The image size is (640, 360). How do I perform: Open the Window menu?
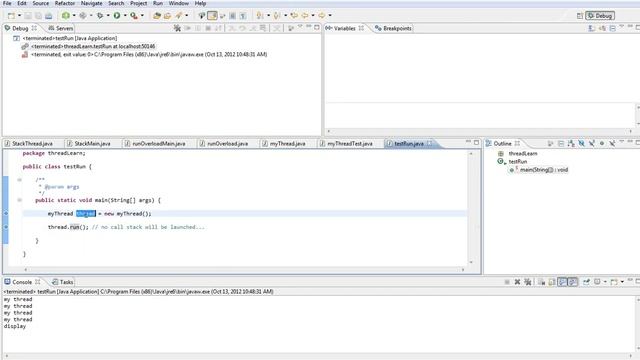pyautogui.click(x=179, y=3)
